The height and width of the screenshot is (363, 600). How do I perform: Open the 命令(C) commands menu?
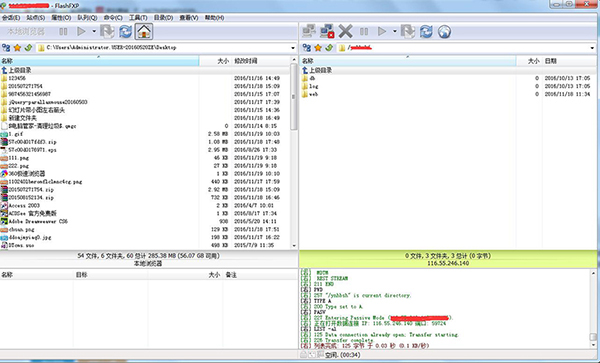tap(113, 18)
